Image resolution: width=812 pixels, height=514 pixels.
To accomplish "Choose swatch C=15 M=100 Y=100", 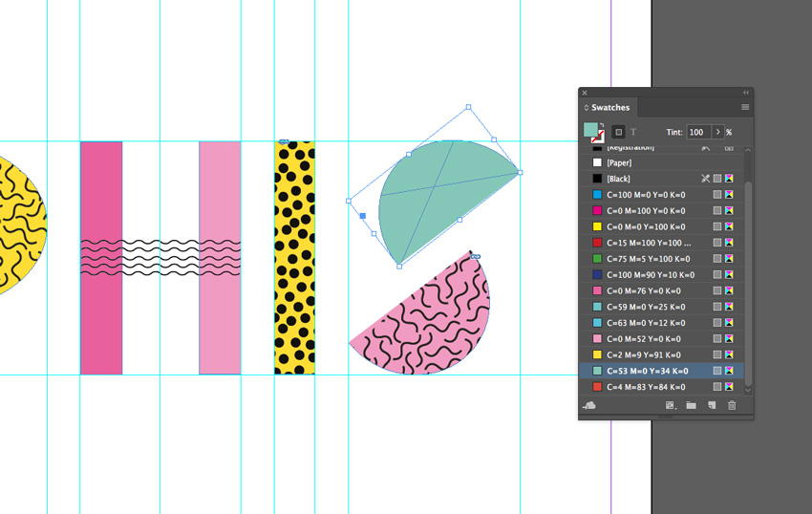I will (x=648, y=243).
